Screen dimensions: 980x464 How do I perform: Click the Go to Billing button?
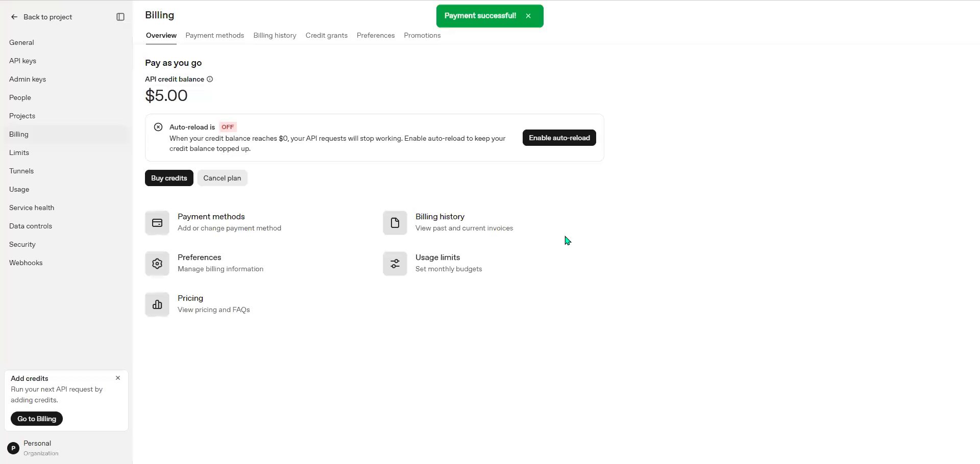37,419
